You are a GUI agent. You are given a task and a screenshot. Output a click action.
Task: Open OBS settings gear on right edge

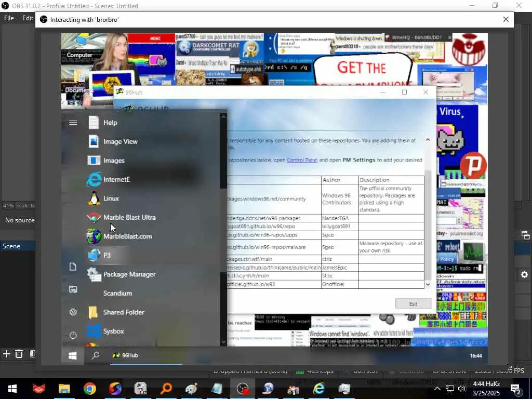point(524,275)
